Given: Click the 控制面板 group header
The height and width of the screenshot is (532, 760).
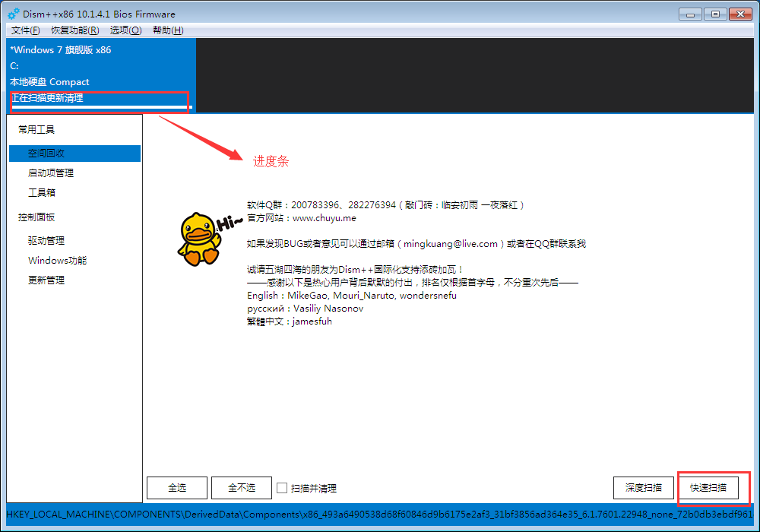Looking at the screenshot, I should coord(36,217).
